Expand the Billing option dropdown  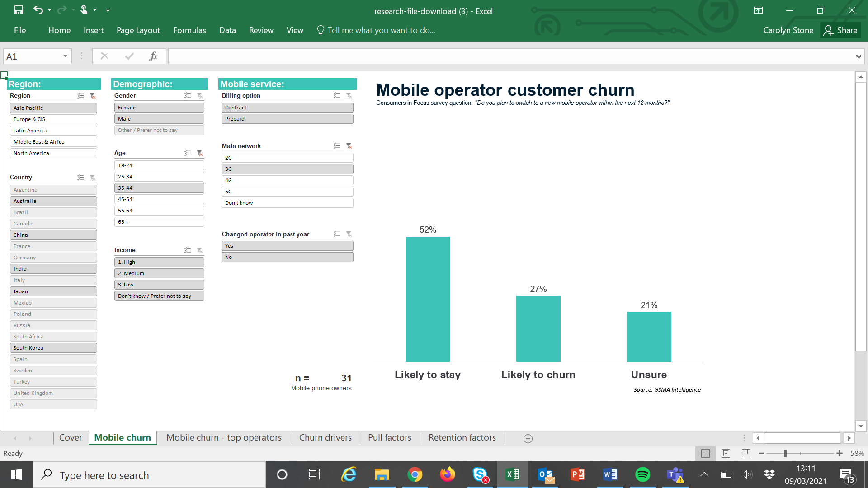tap(337, 95)
